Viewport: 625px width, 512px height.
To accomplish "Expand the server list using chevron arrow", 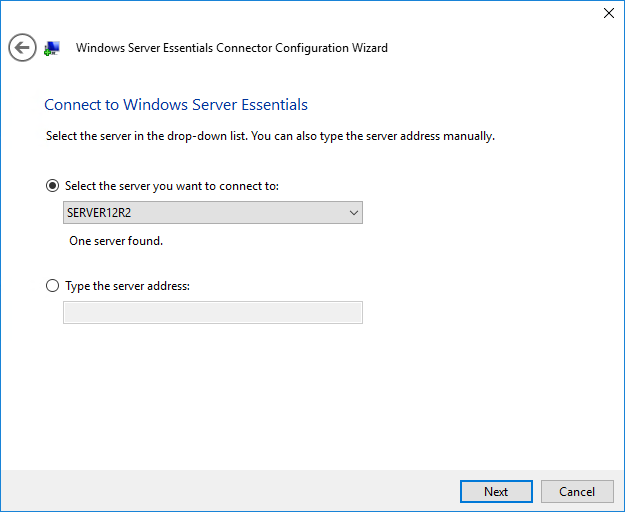I will pyautogui.click(x=352, y=212).
